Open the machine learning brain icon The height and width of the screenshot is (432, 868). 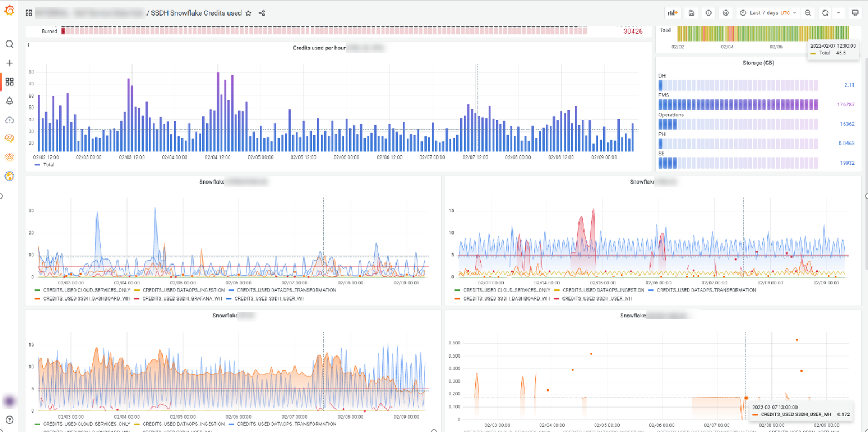point(9,138)
